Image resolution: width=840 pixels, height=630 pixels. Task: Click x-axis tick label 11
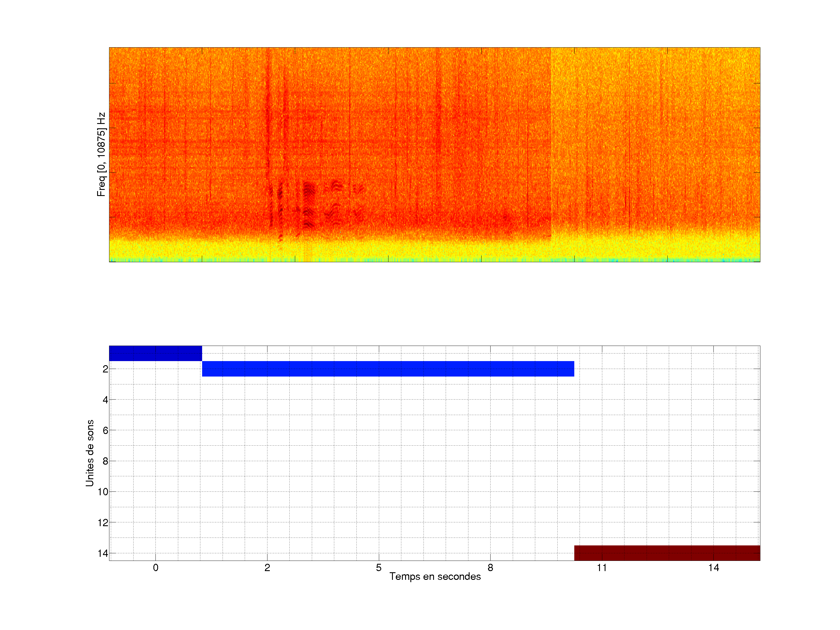pos(602,568)
